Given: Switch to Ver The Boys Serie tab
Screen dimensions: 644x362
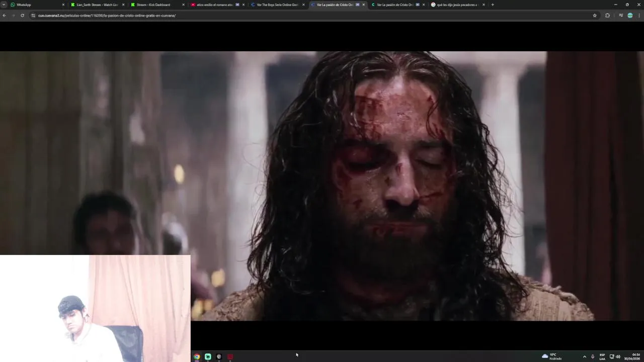Looking at the screenshot, I should [277, 5].
